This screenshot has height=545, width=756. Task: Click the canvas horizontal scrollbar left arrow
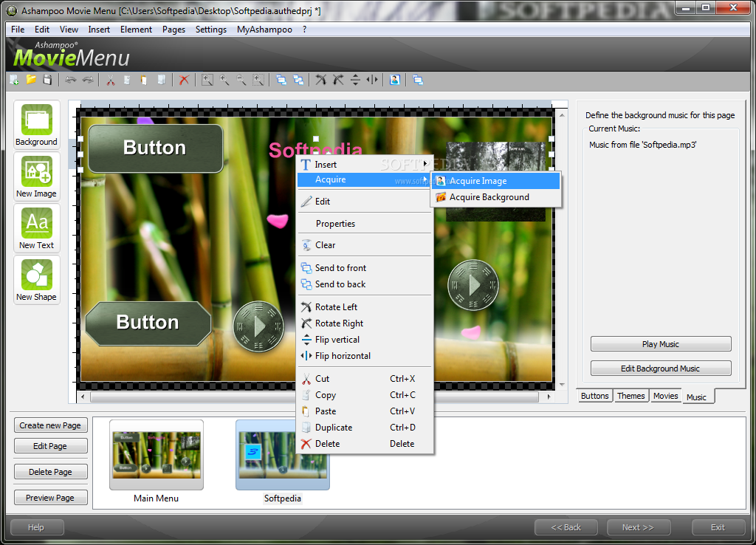(x=83, y=397)
